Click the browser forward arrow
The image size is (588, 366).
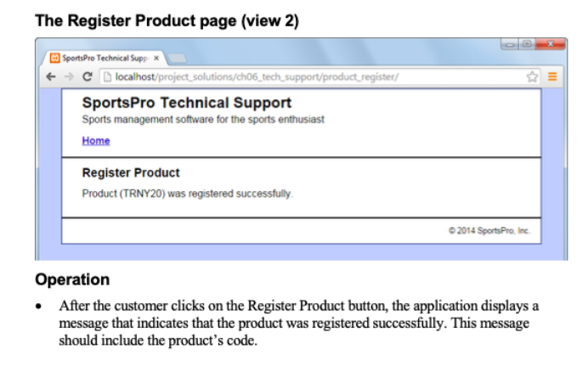click(x=69, y=76)
